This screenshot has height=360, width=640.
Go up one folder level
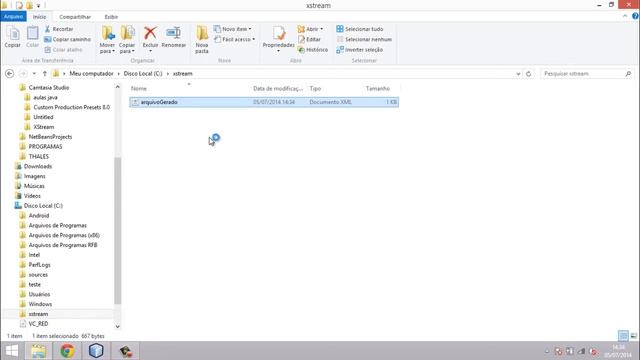tap(44, 73)
